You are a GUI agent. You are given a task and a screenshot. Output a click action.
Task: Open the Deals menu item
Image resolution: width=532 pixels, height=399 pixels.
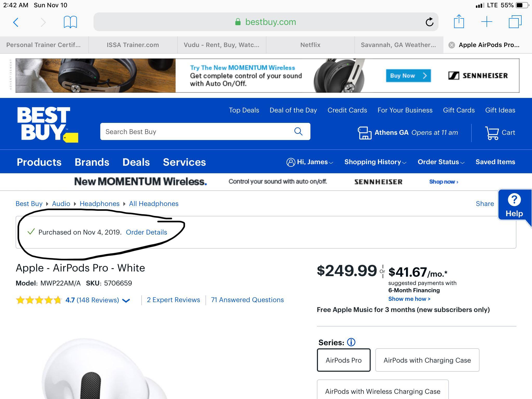(x=136, y=162)
